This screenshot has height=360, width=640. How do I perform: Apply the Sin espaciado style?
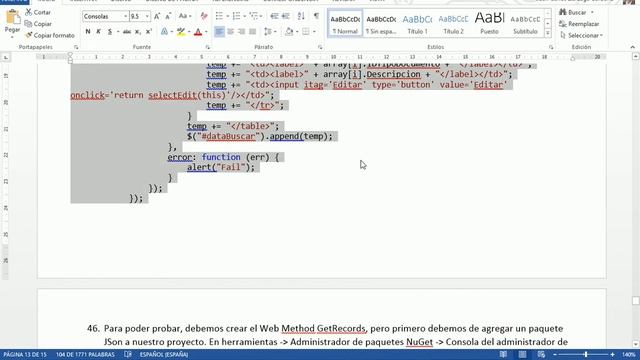point(381,24)
